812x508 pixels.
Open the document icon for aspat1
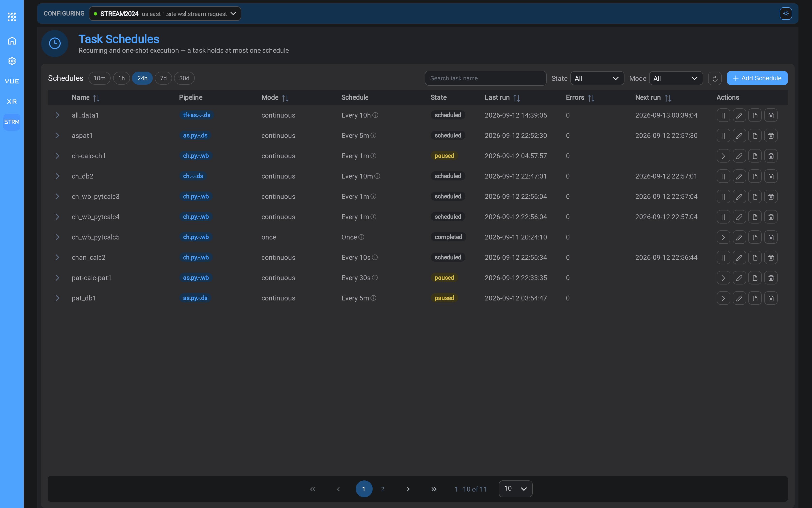(x=755, y=136)
